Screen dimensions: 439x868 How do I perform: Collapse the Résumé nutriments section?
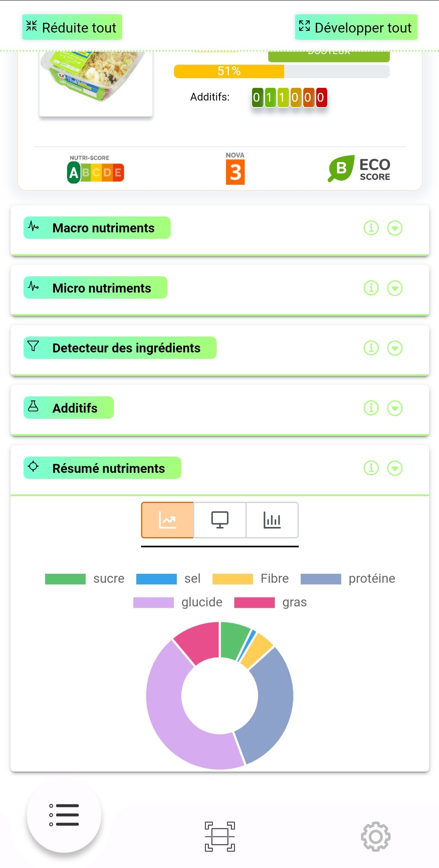[395, 468]
